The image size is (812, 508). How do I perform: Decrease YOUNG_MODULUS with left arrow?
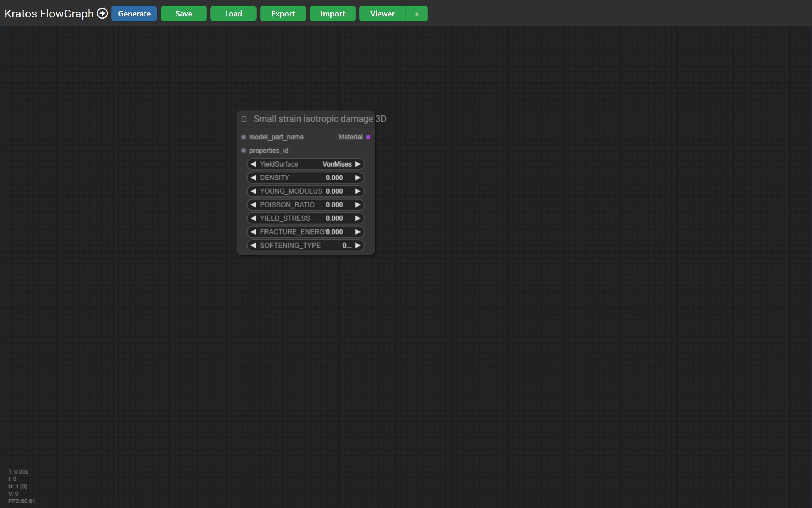(253, 191)
